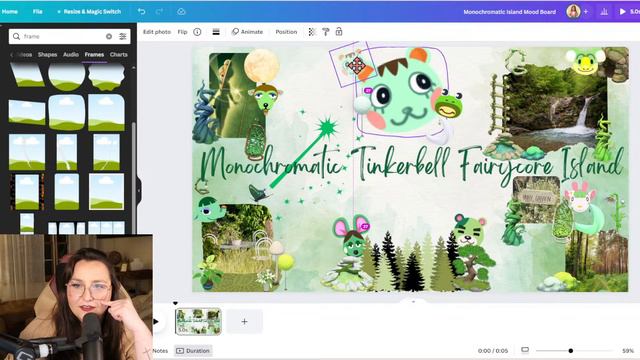The image size is (640, 360).
Task: Collapse the side panel with handle
Action: pyautogui.click(x=139, y=190)
